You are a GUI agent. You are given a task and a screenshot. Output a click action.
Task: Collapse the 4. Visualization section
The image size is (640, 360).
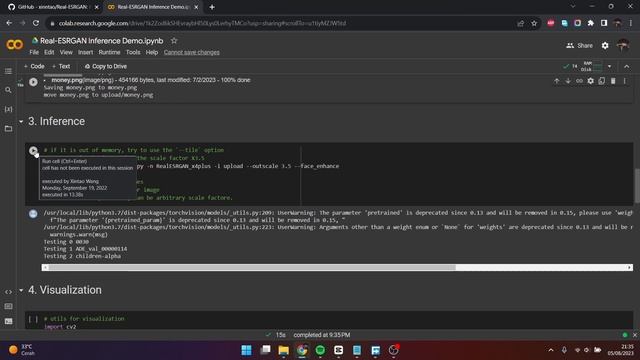point(21,290)
